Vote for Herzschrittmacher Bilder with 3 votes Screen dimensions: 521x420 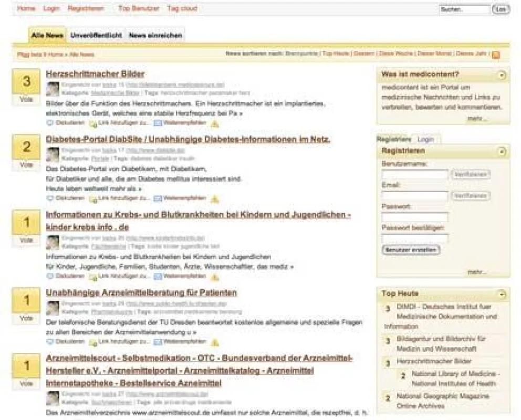(26, 99)
